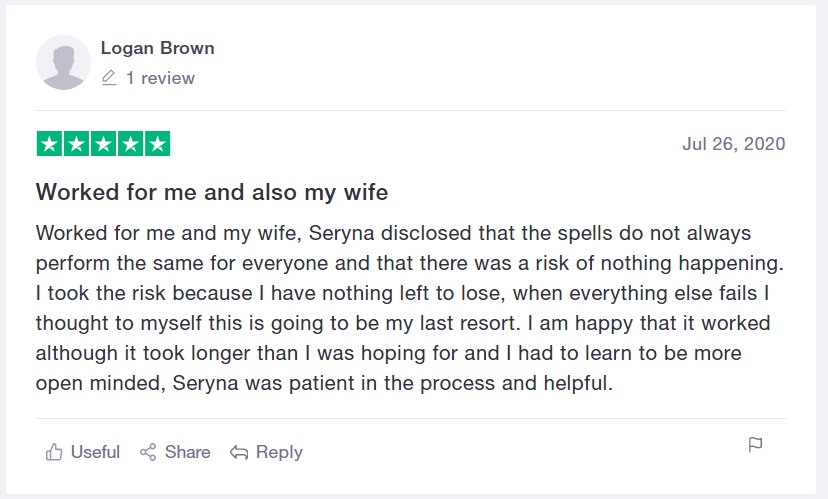Flag this review using the flag icon
Image resolution: width=828 pixels, height=499 pixels.
pyautogui.click(x=756, y=445)
